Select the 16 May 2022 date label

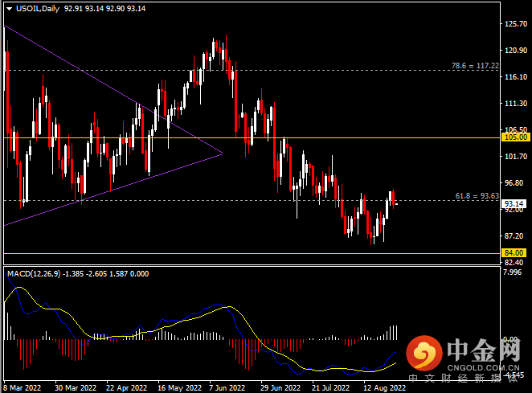(x=179, y=387)
